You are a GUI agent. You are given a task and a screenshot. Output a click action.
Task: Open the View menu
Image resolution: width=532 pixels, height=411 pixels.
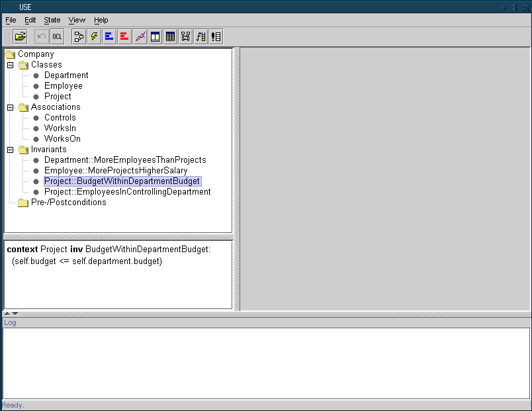pos(77,20)
